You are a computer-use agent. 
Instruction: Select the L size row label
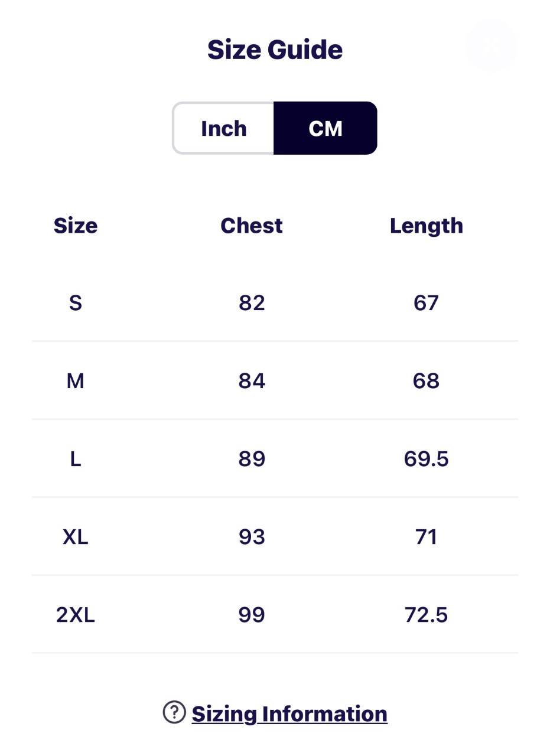76,459
